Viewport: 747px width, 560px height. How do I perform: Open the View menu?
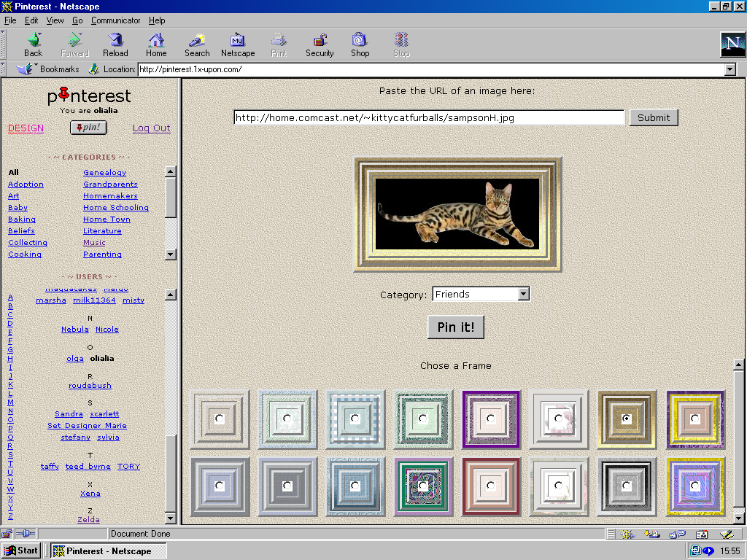click(x=55, y=20)
